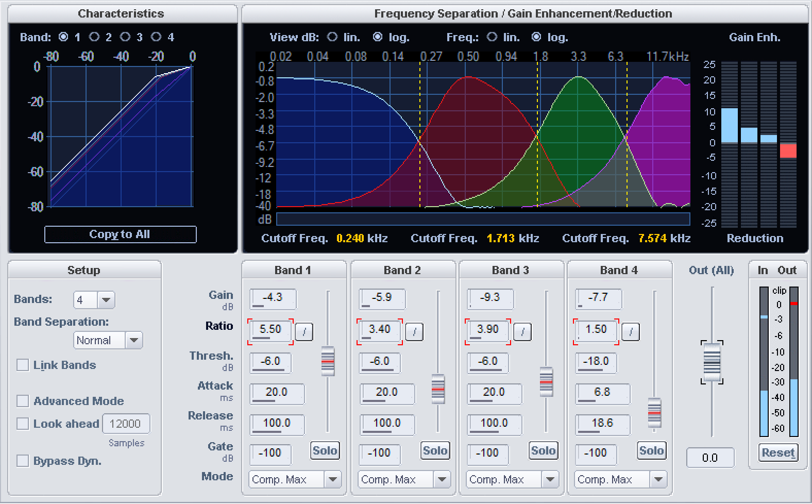The height and width of the screenshot is (504, 812).
Task: Click the dB bar below frequency graph
Action: point(483,219)
